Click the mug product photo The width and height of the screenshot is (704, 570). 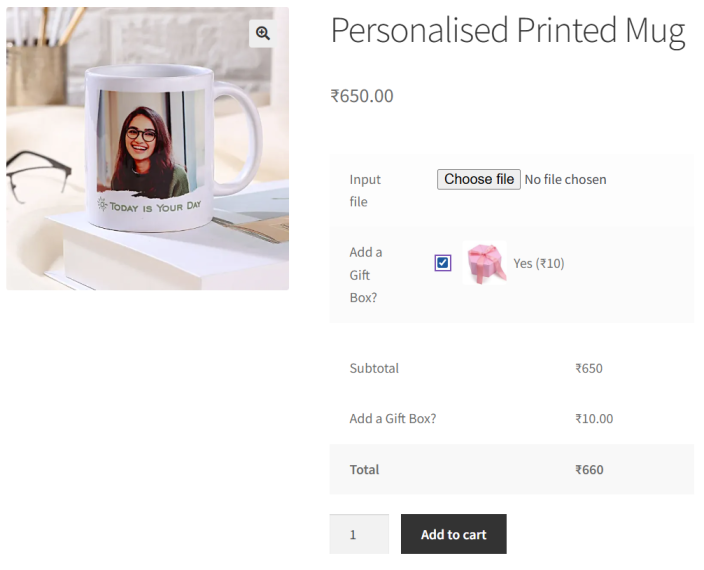tap(148, 149)
